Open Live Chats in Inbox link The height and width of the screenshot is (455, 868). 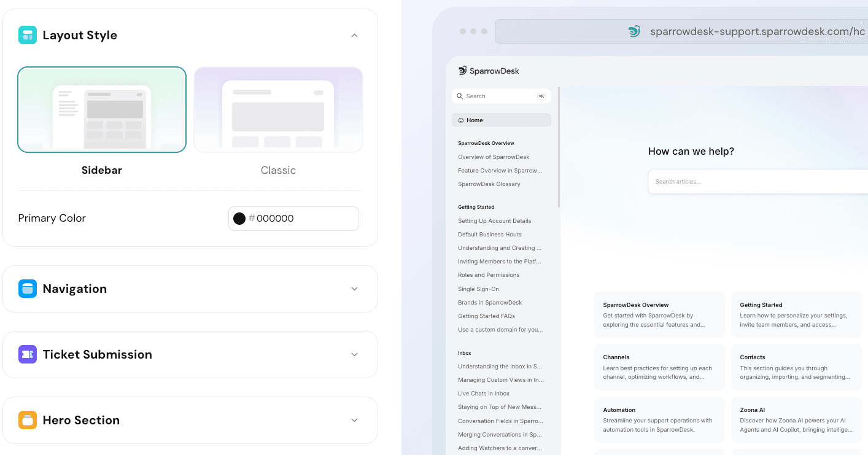coord(484,394)
